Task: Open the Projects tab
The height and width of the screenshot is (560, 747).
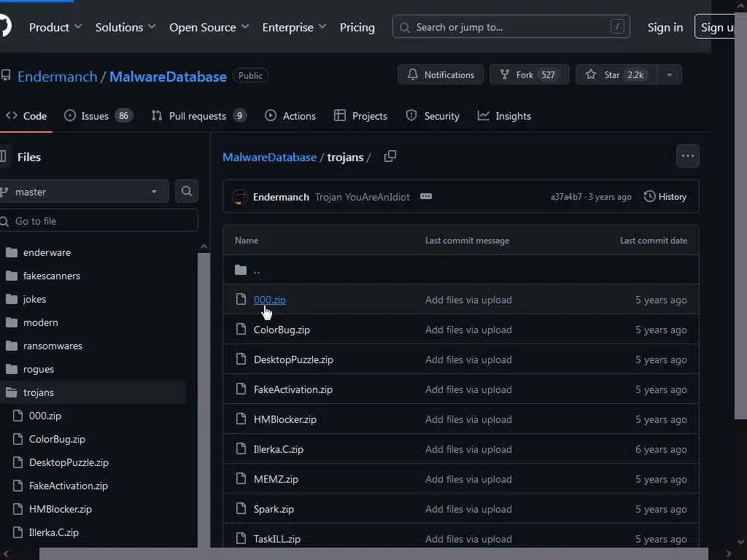Action: 360,116
